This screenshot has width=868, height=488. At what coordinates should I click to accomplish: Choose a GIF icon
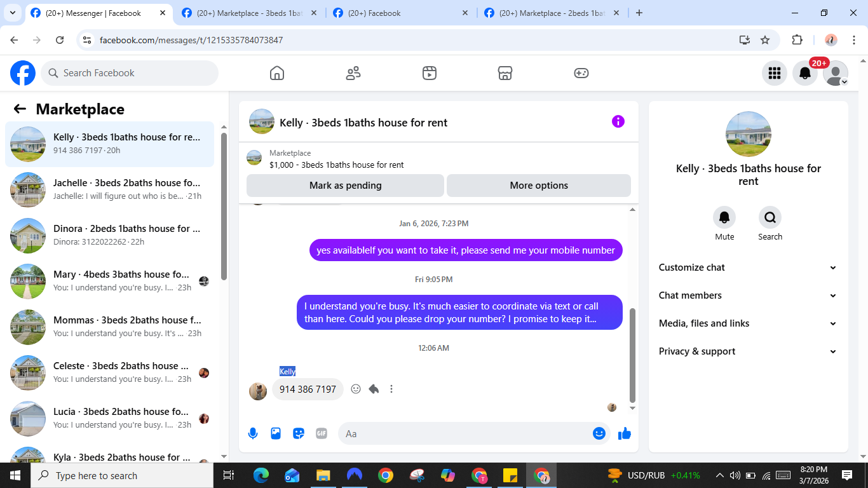[322, 433]
